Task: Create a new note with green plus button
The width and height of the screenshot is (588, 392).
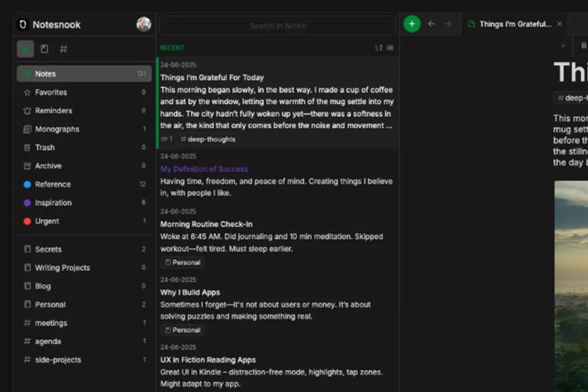Action: point(412,24)
